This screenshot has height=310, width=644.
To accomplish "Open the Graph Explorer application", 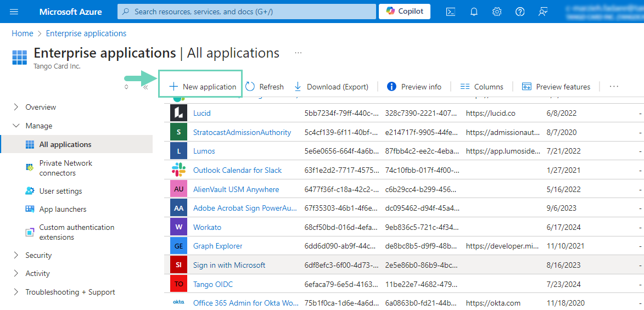I will pyautogui.click(x=217, y=246).
